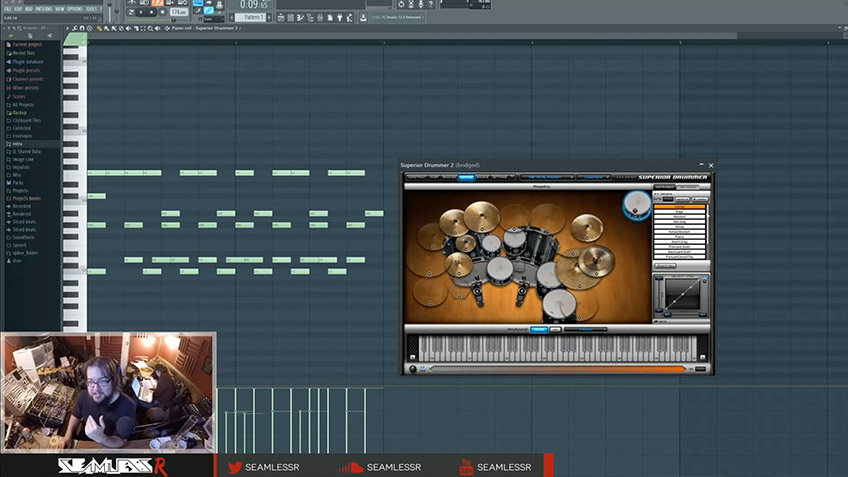The height and width of the screenshot is (477, 848).
Task: Open the EDIT menu
Action: (x=18, y=9)
